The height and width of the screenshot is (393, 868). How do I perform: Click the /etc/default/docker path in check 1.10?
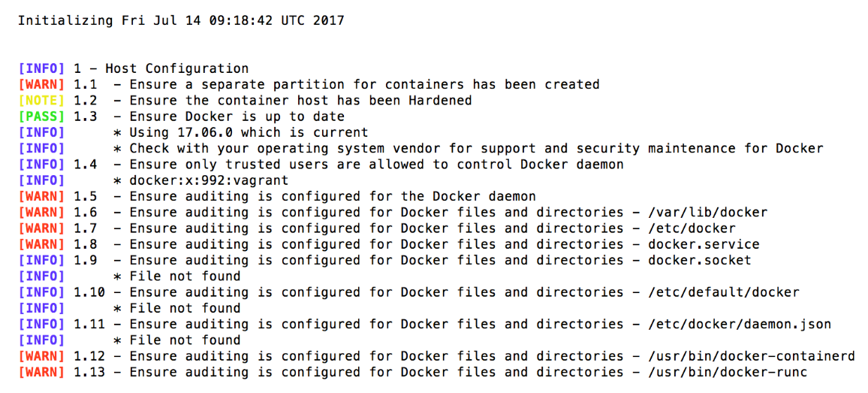pyautogui.click(x=724, y=292)
